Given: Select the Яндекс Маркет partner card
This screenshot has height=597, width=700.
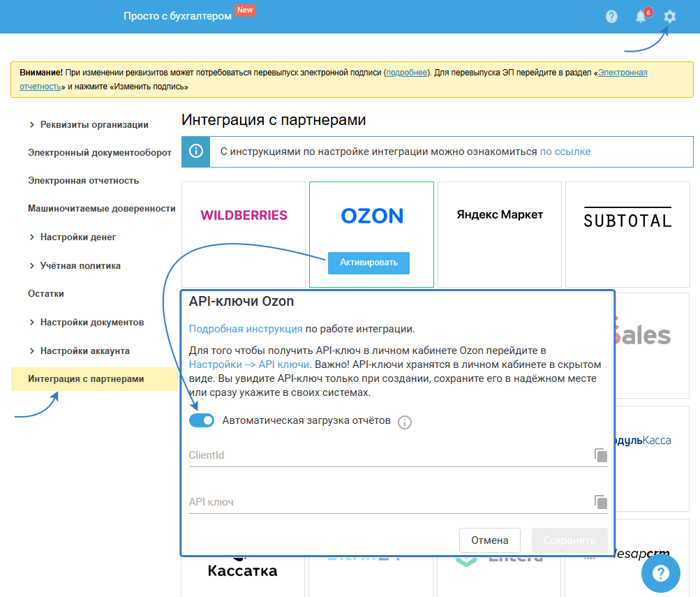Looking at the screenshot, I should [500, 235].
